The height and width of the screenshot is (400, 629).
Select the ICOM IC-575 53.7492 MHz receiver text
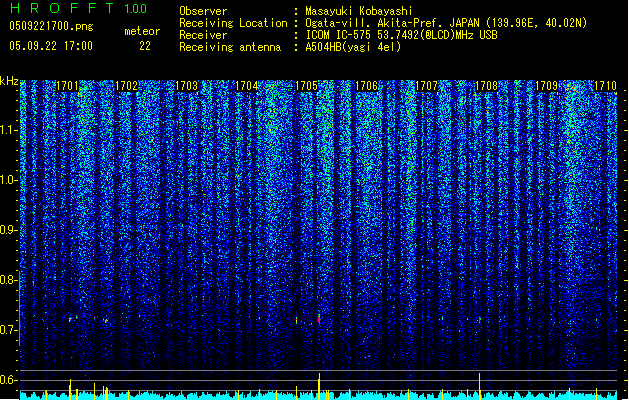[401, 35]
